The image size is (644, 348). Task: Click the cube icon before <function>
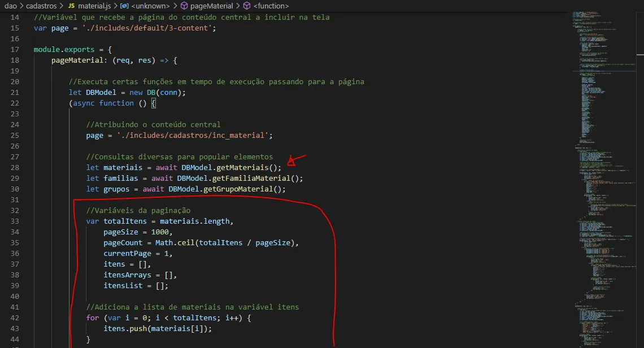point(247,6)
